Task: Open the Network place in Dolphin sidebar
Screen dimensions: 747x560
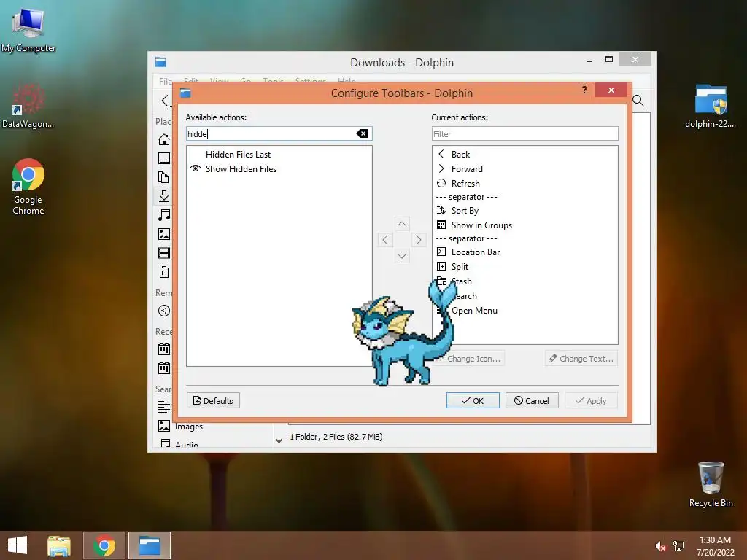Action: pyautogui.click(x=164, y=311)
